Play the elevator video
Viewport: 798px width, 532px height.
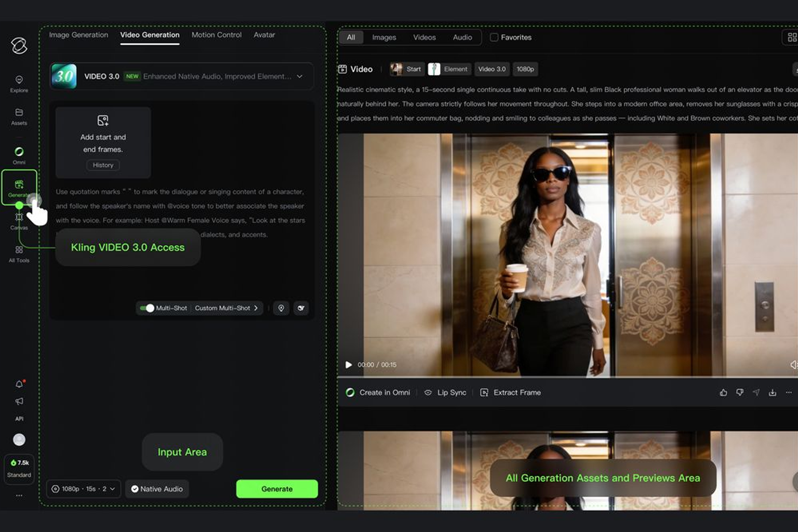click(x=349, y=365)
